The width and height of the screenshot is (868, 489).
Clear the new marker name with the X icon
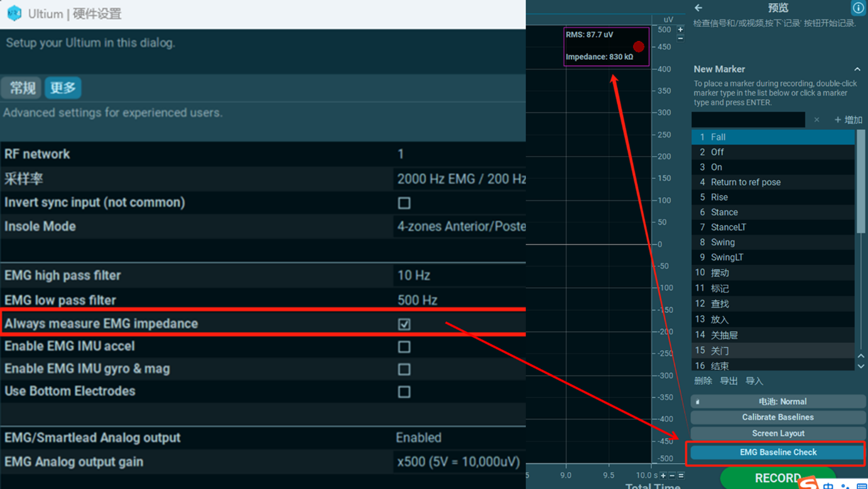[816, 120]
